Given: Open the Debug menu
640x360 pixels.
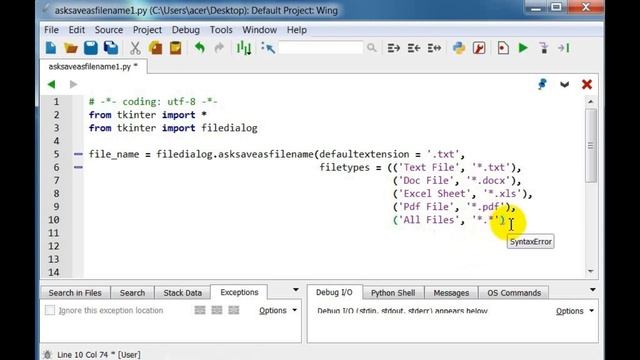Looking at the screenshot, I should click(186, 30).
